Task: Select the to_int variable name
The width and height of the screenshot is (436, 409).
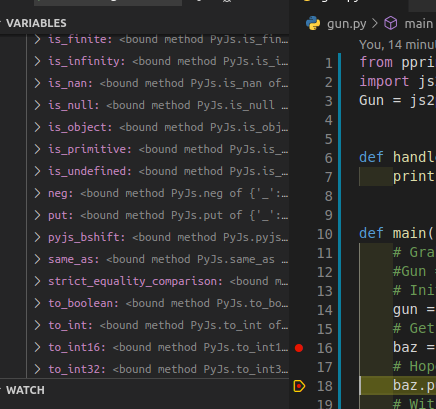Action: pyautogui.click(x=70, y=326)
